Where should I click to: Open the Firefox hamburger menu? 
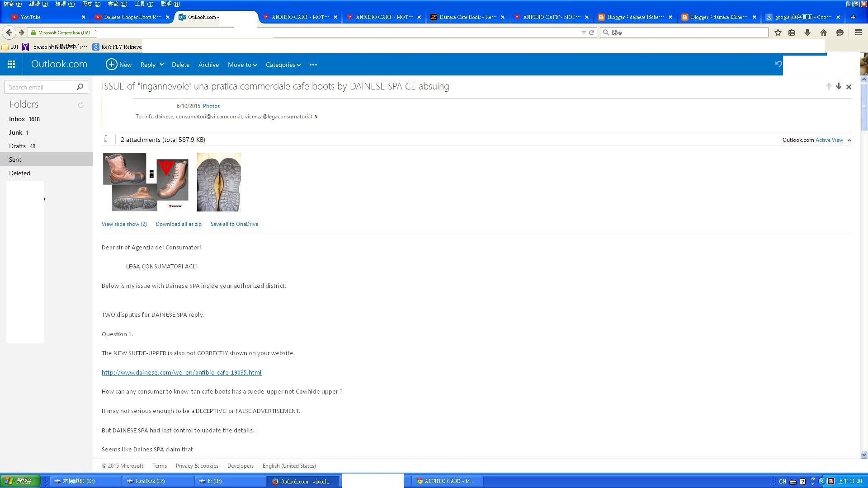(x=858, y=33)
